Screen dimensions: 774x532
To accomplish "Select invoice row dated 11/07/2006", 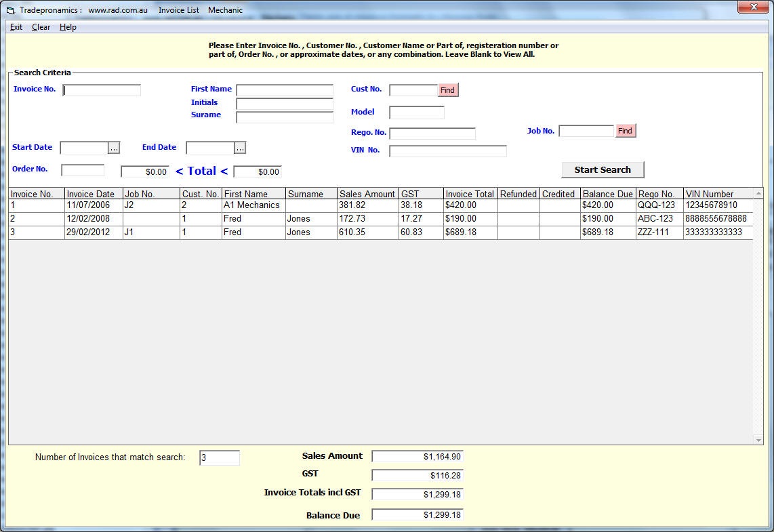I will (x=381, y=205).
